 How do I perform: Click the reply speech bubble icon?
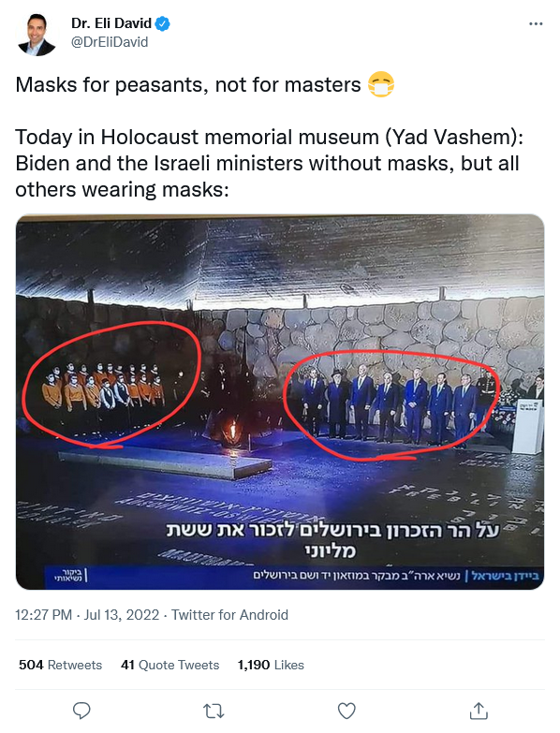click(81, 711)
